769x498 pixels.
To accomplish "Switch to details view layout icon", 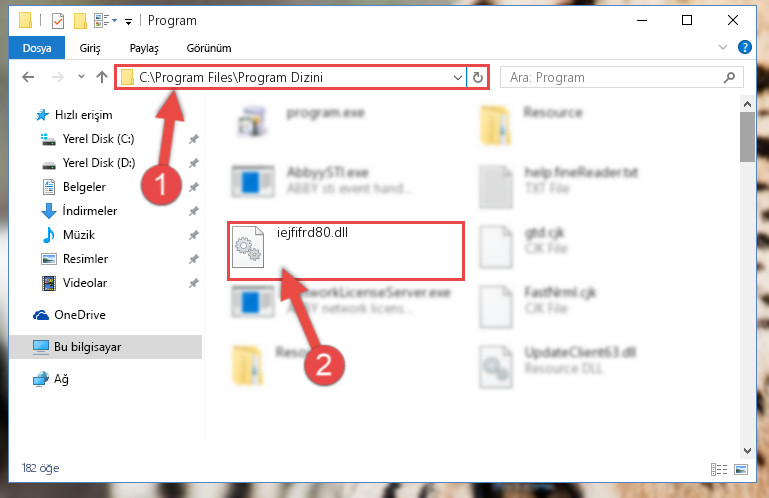I will 718,469.
